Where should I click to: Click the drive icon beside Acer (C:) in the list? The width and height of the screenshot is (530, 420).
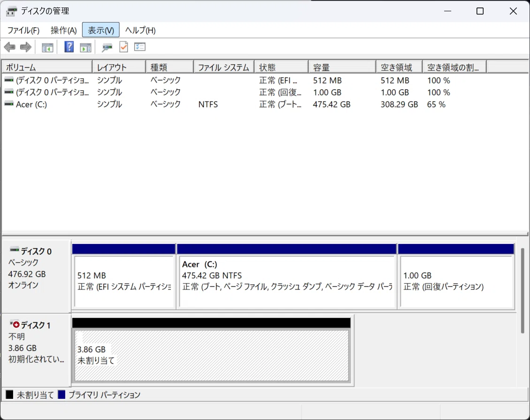9,104
